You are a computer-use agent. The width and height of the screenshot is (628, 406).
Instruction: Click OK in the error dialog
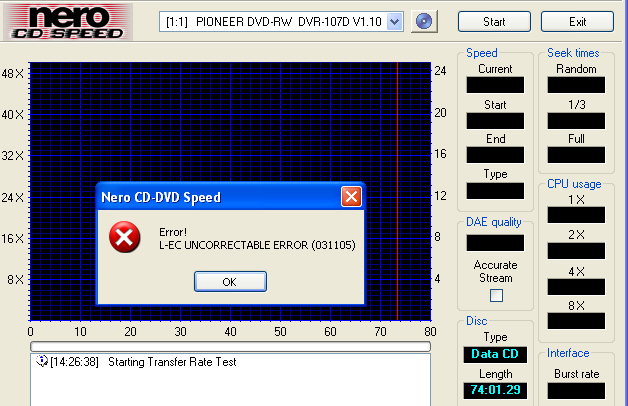230,281
